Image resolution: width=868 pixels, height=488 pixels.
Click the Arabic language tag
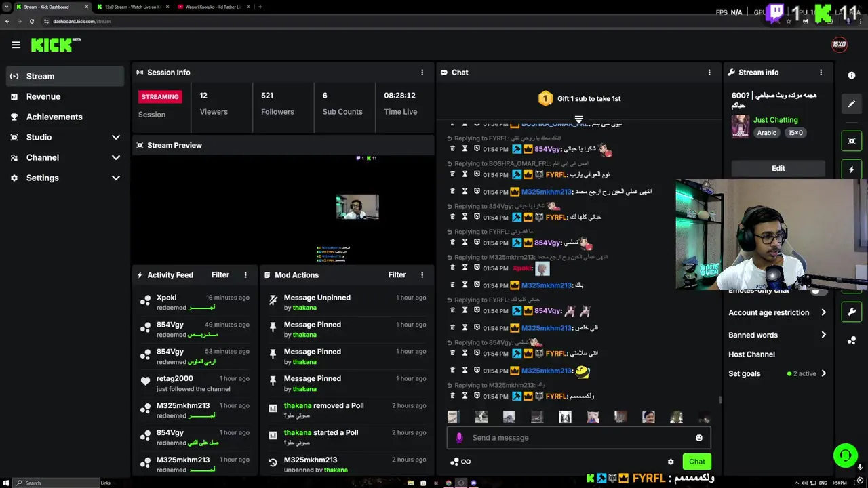(766, 133)
